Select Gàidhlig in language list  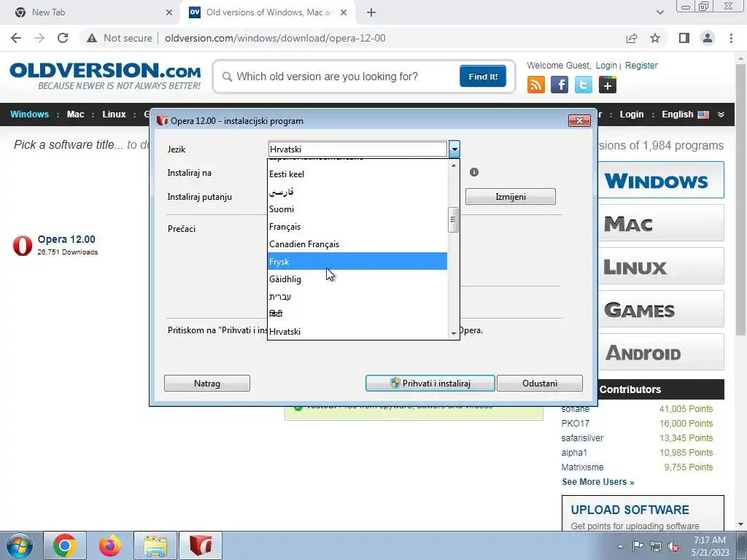tap(357, 279)
